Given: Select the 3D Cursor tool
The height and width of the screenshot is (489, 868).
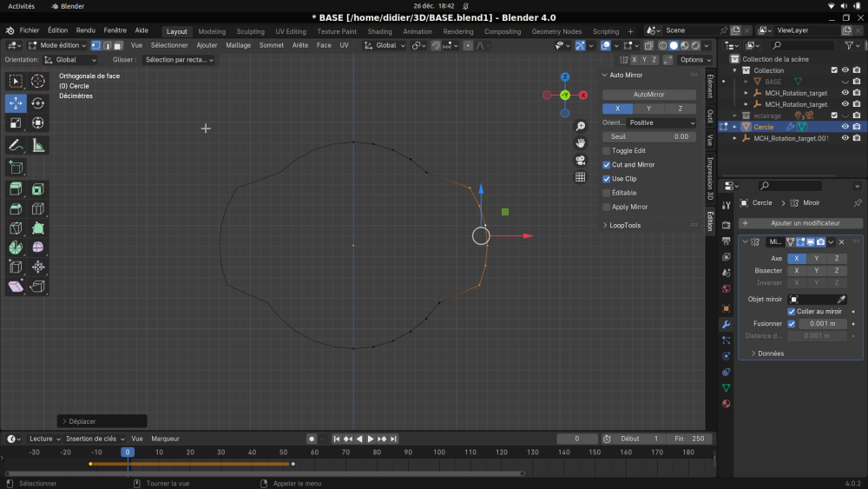Looking at the screenshot, I should coord(38,82).
